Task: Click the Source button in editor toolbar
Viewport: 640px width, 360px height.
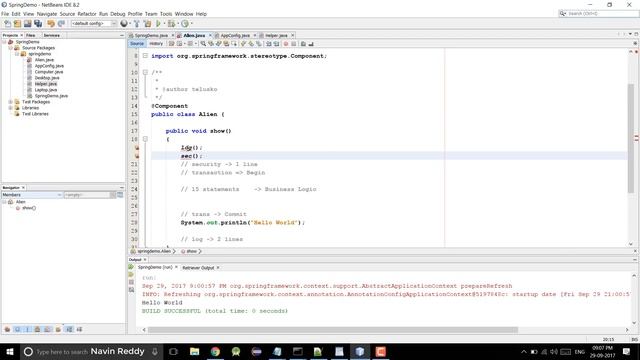Action: (137, 44)
